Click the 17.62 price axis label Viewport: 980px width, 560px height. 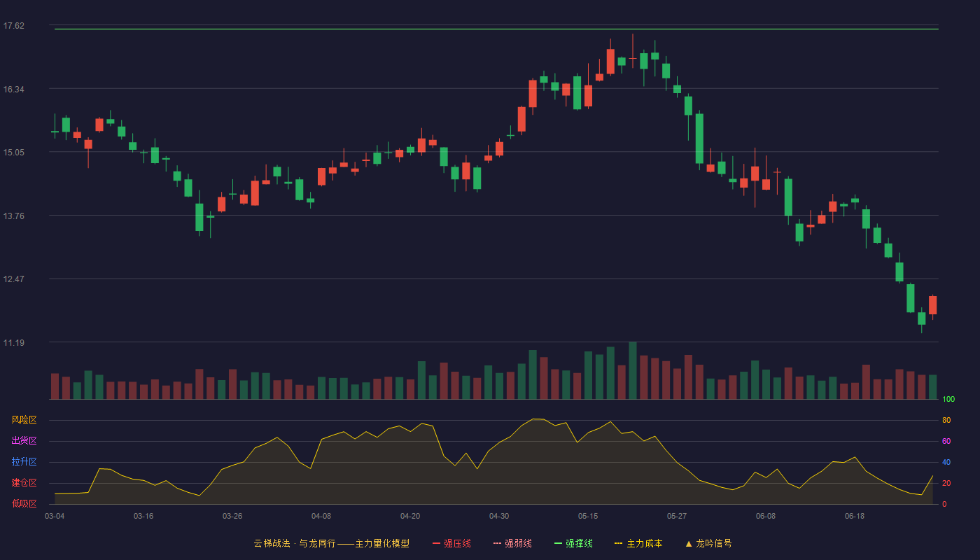pyautogui.click(x=13, y=26)
